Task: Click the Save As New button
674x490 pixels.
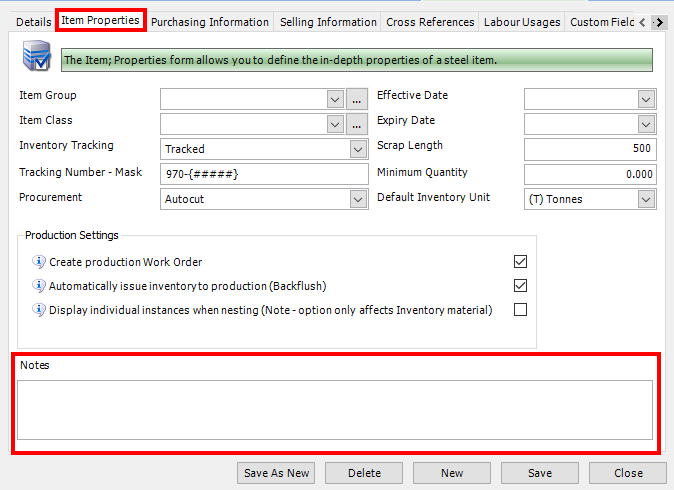Action: click(x=277, y=473)
